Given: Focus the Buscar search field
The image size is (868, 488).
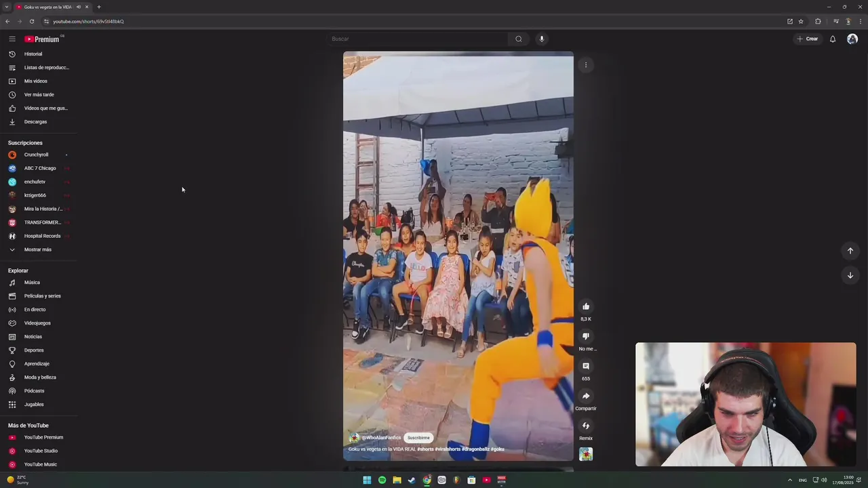Looking at the screenshot, I should click(x=418, y=39).
